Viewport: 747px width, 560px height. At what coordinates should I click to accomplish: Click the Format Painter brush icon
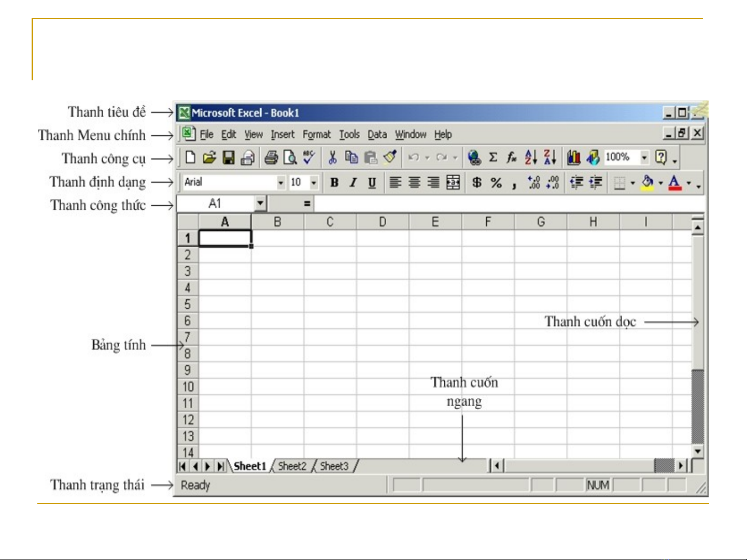pos(390,157)
